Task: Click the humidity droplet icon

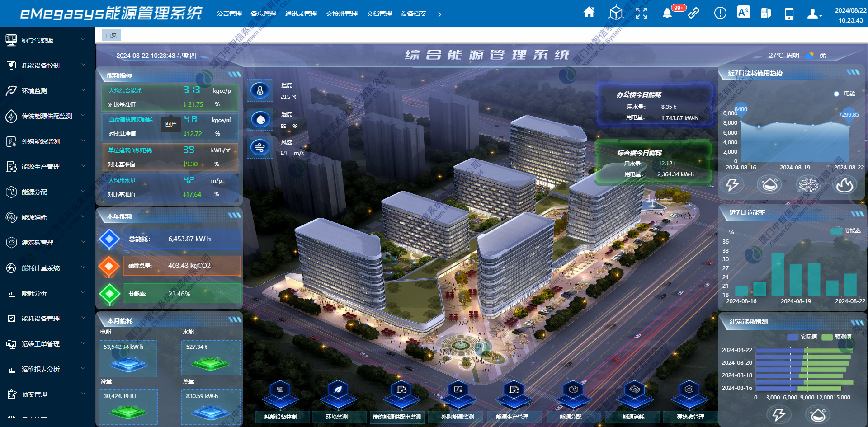Action: click(260, 119)
